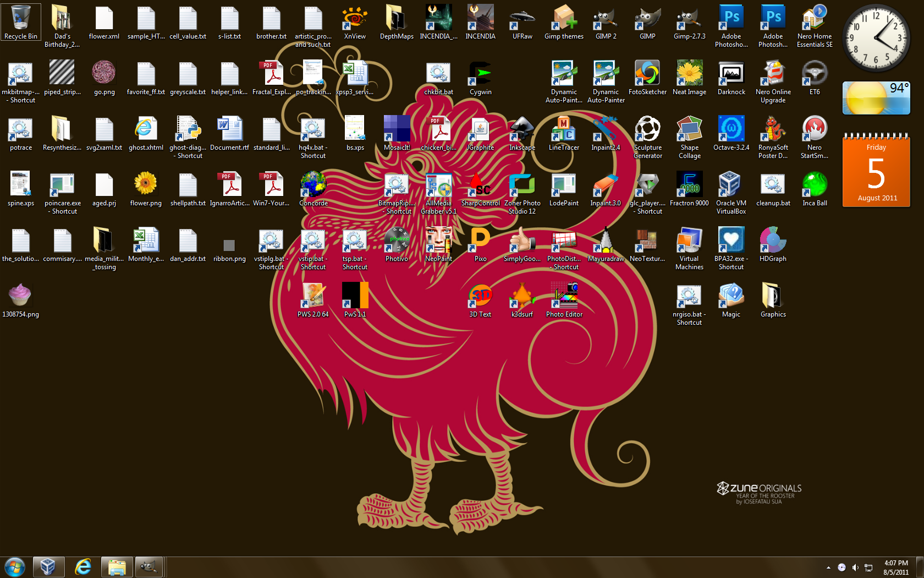Screen dimensions: 924x578
Task: Select the Inkscape shortcut icon
Action: [522, 133]
